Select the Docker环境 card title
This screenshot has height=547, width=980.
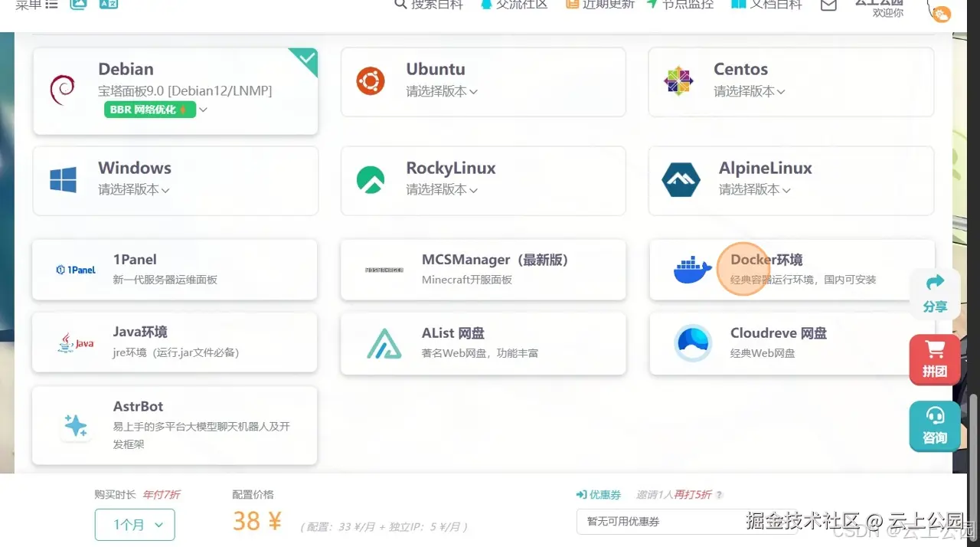coord(766,260)
